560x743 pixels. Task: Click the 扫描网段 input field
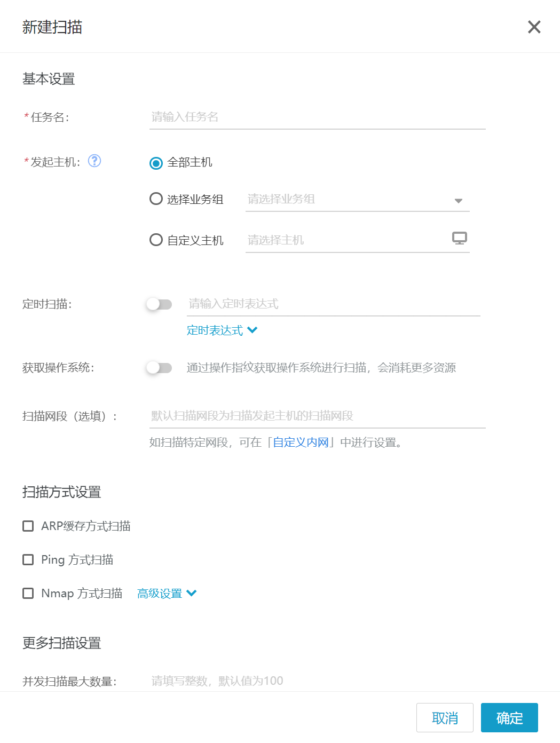[x=317, y=416]
